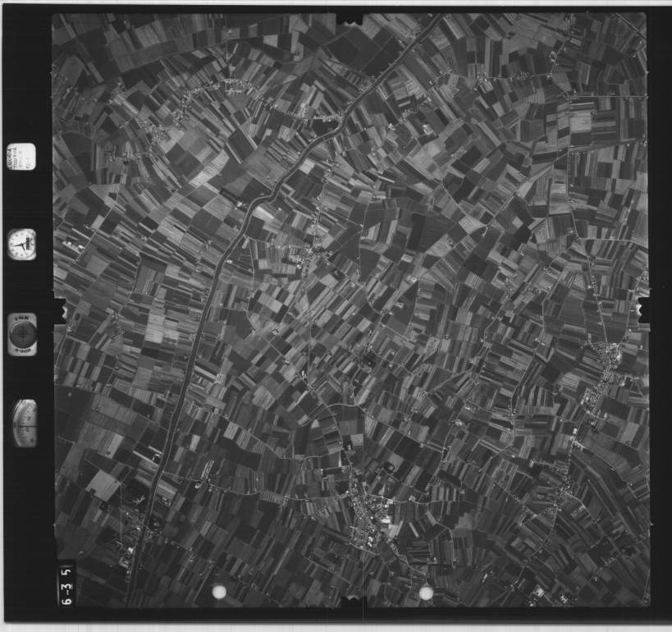Viewport: 672px width, 632px height.
Task: Click the altimeter gauge below the bubble level
Action: click(x=25, y=424)
